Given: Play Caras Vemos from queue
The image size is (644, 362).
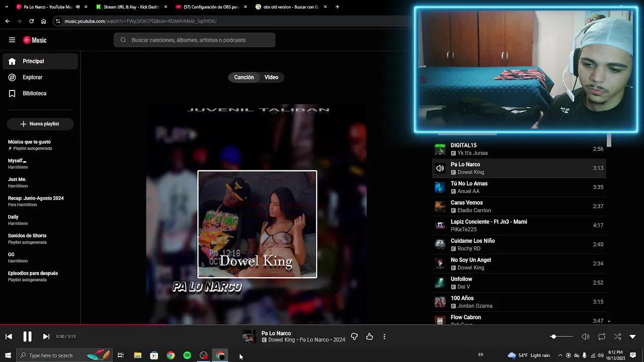Looking at the screenshot, I should 519,206.
